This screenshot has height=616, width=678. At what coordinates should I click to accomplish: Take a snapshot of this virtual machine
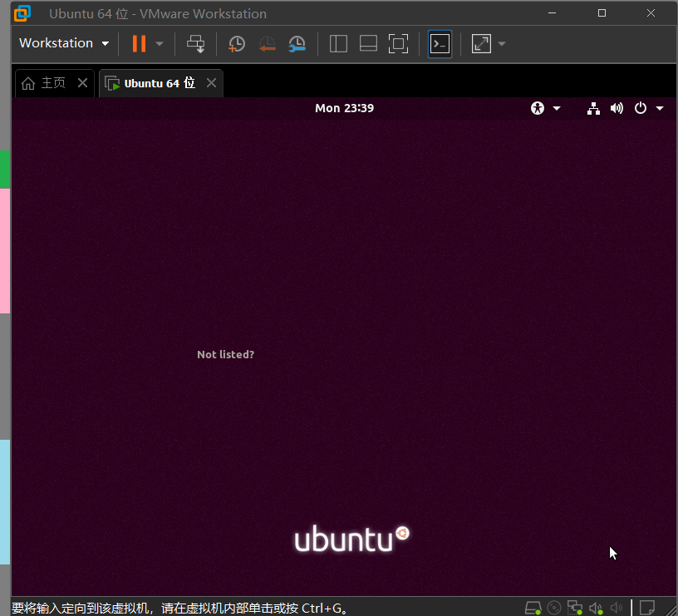(237, 44)
